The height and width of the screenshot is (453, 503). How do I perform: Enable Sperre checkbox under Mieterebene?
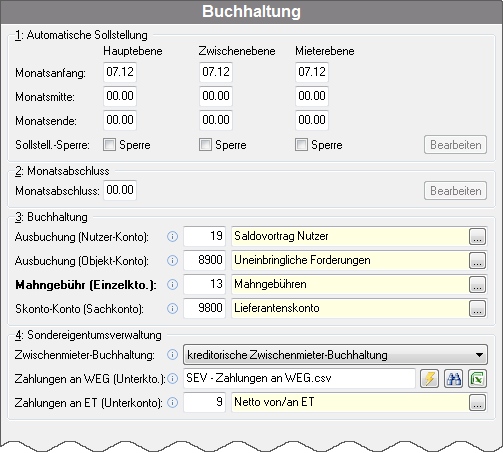[301, 145]
